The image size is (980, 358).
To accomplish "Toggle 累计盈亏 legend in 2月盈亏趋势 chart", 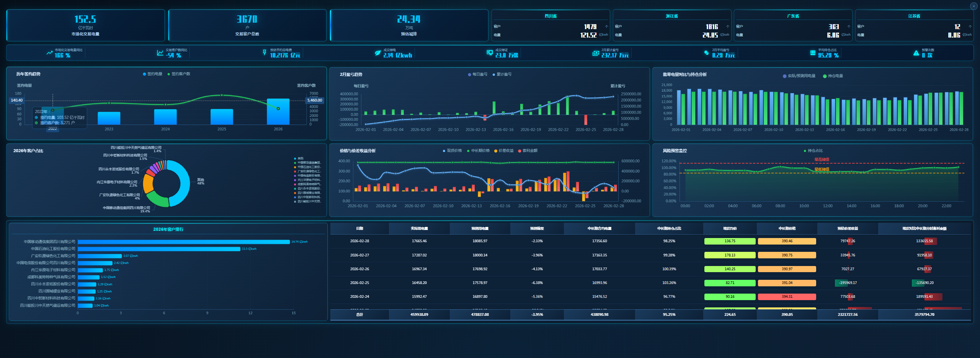I will coord(502,74).
